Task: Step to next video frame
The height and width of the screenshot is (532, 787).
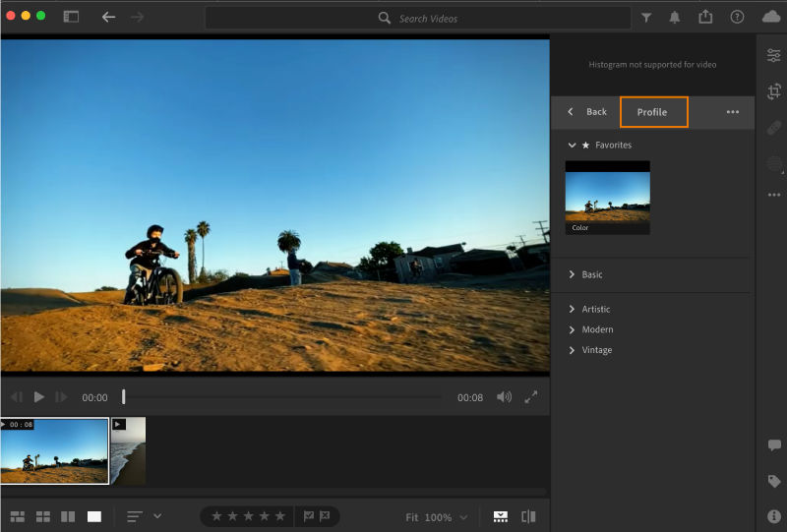Action: (x=61, y=397)
